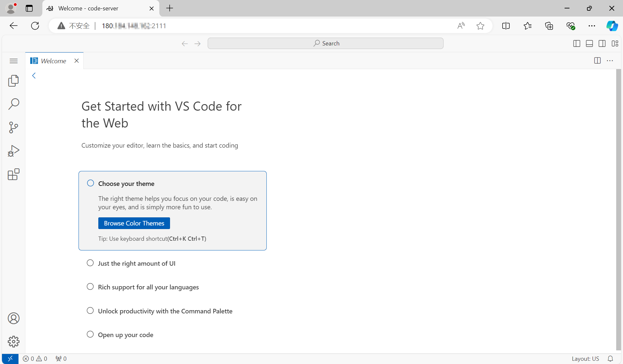Viewport: 623px width, 364px height.
Task: Open the Search view in activity bar
Action: point(13,104)
